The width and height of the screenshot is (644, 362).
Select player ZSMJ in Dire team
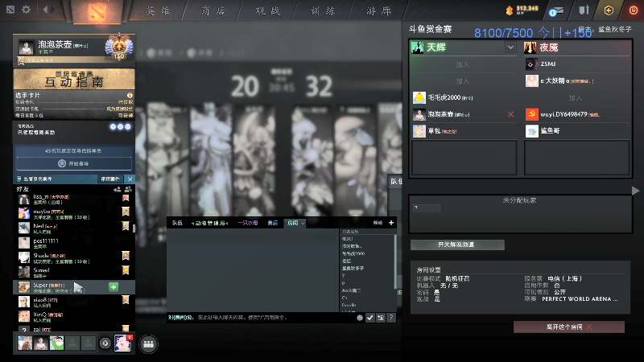(x=576, y=64)
